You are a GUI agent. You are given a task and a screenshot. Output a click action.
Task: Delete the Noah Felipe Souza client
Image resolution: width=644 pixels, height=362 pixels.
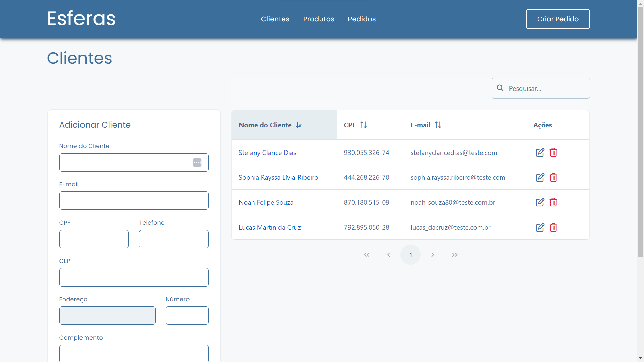(553, 202)
